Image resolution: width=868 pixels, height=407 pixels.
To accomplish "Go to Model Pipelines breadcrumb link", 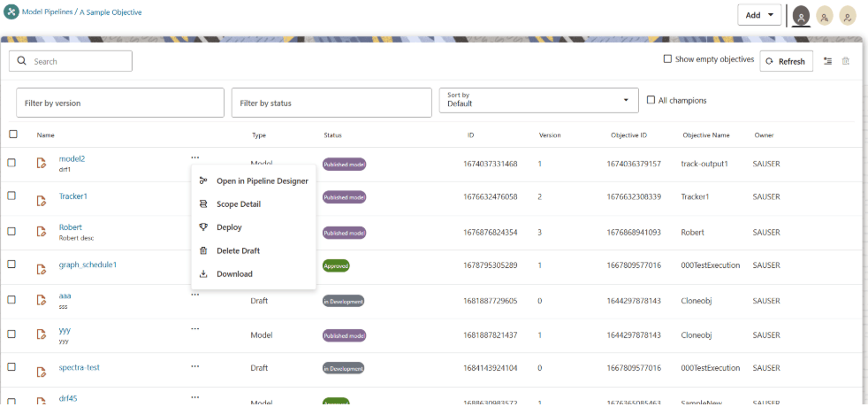I will [x=47, y=12].
